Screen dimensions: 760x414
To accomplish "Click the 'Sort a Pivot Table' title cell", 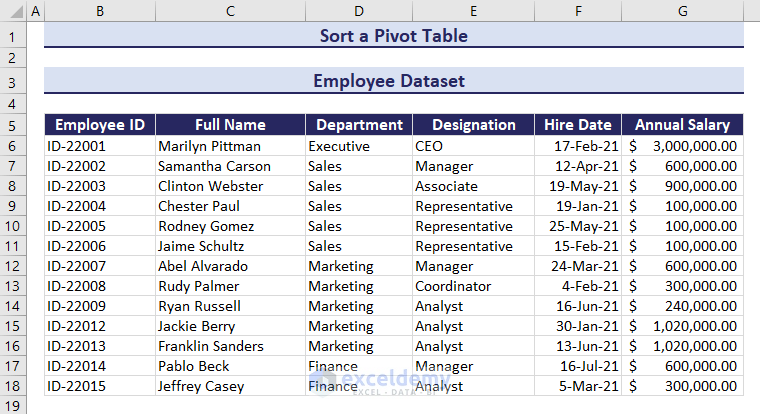I will (x=393, y=36).
